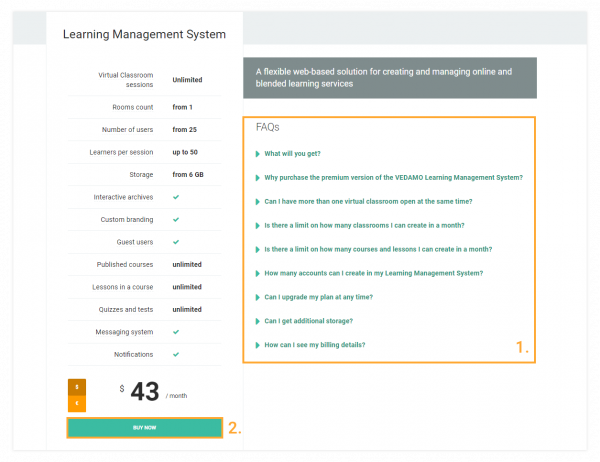Open 'How can I see my billing details?'

(x=314, y=345)
